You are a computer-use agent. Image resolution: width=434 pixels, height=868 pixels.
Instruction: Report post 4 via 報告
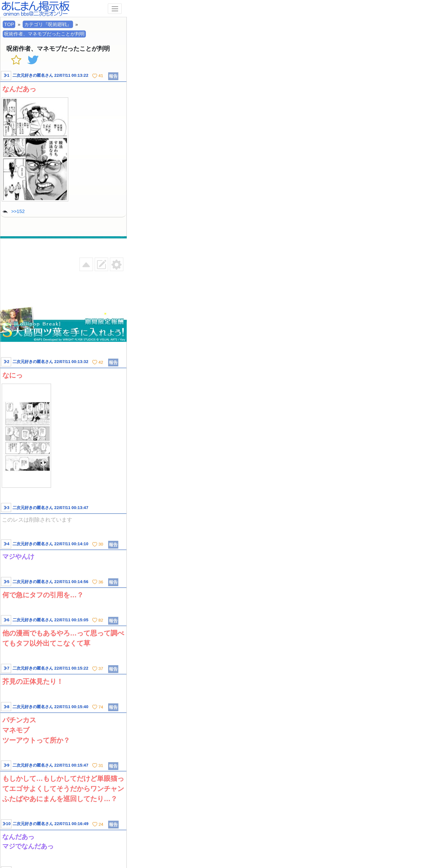pos(113,545)
